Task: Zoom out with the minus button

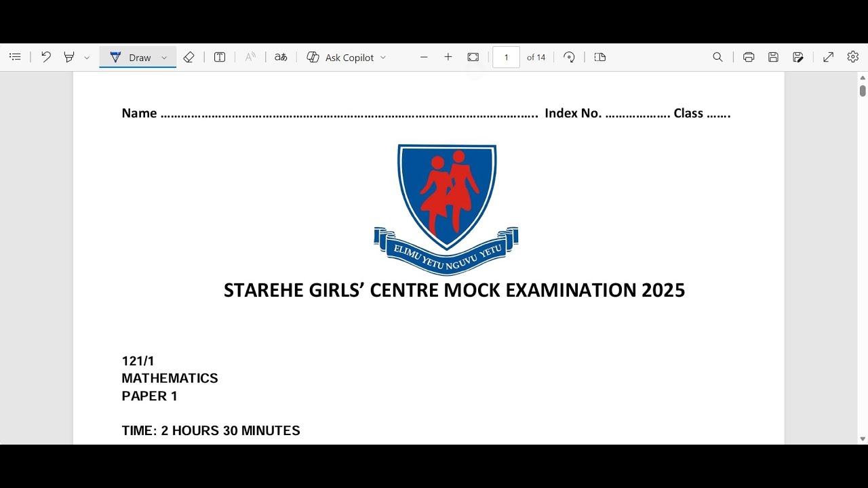Action: coord(424,58)
